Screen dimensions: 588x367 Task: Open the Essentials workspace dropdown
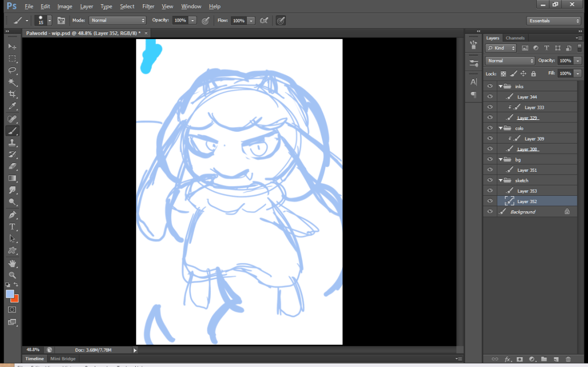click(553, 21)
